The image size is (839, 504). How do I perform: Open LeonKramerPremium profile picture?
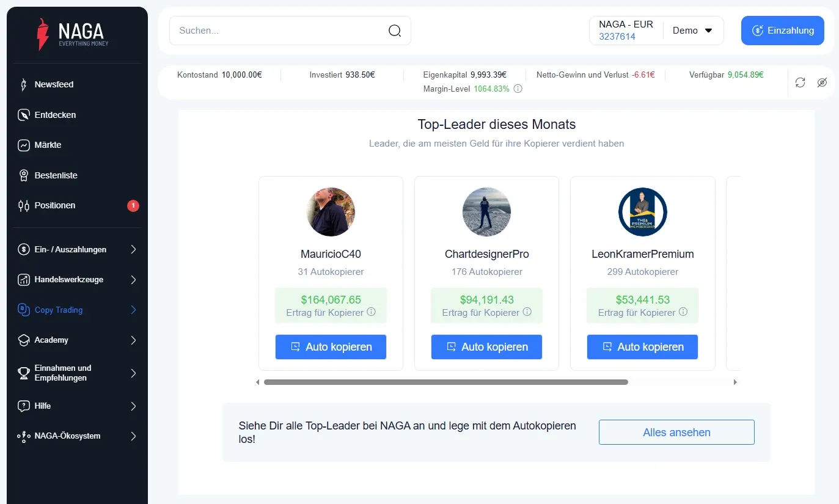642,212
